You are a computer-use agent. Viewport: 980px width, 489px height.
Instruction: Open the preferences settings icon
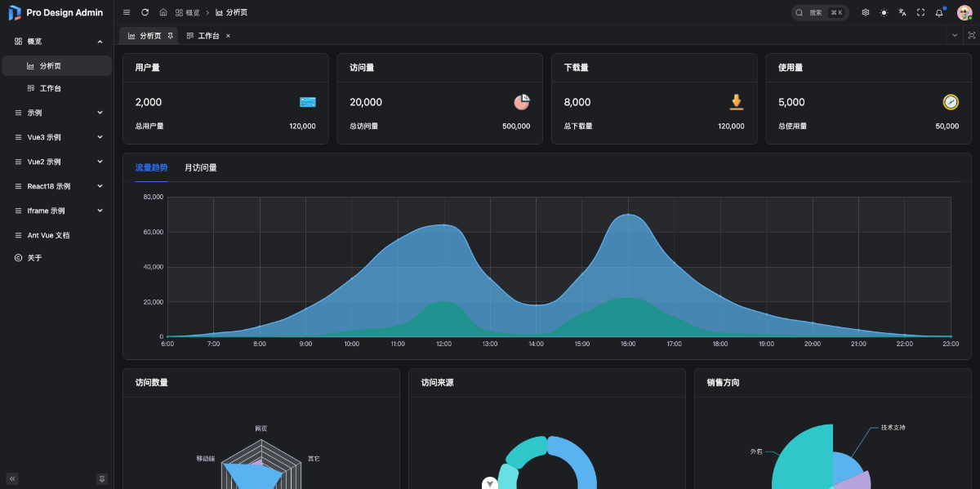pyautogui.click(x=866, y=12)
